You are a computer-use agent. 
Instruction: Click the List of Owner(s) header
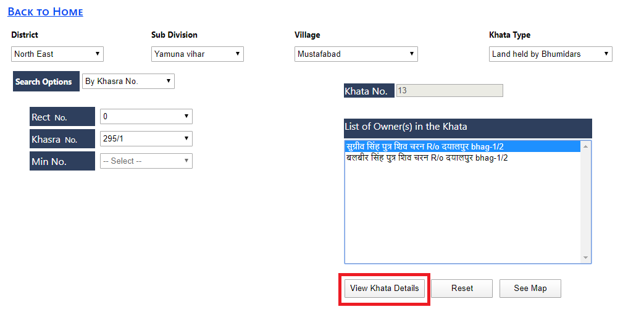point(467,127)
